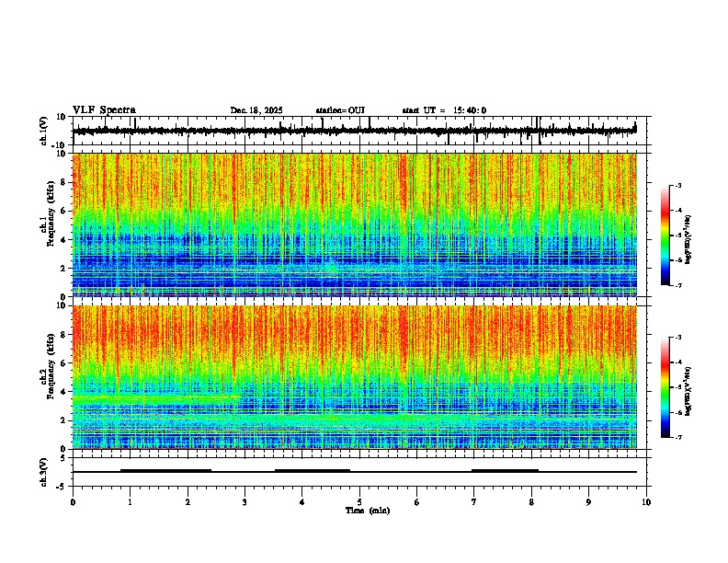Click the ch.1 spectrogram color bar

(665, 236)
